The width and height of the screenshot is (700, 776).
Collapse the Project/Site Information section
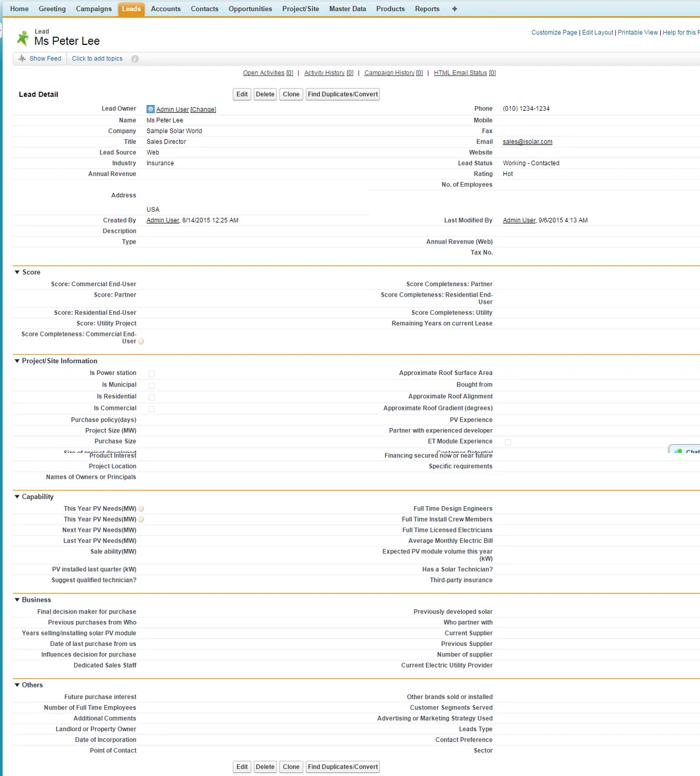(17, 361)
